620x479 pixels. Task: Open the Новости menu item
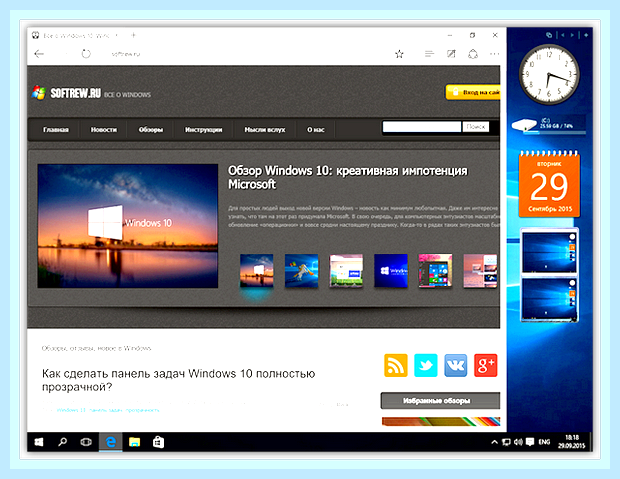(104, 130)
